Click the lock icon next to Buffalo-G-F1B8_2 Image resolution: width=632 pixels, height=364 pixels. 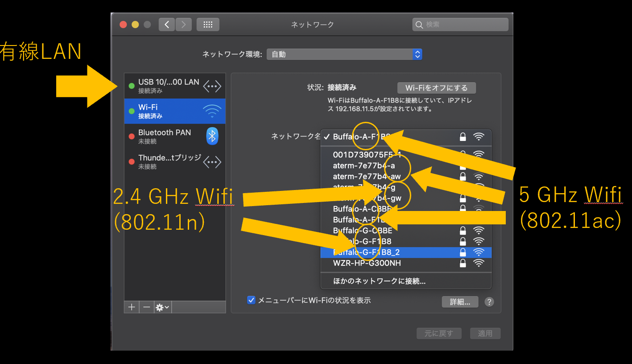pos(463,252)
